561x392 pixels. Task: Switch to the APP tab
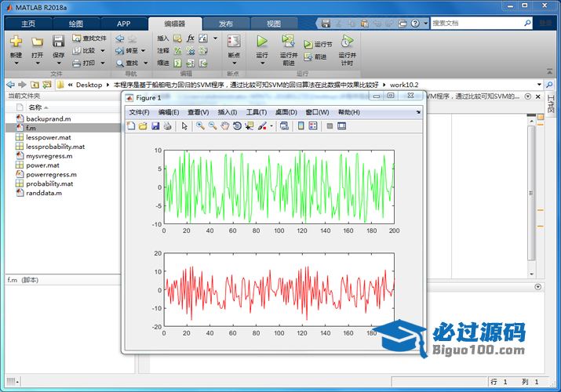(x=124, y=24)
